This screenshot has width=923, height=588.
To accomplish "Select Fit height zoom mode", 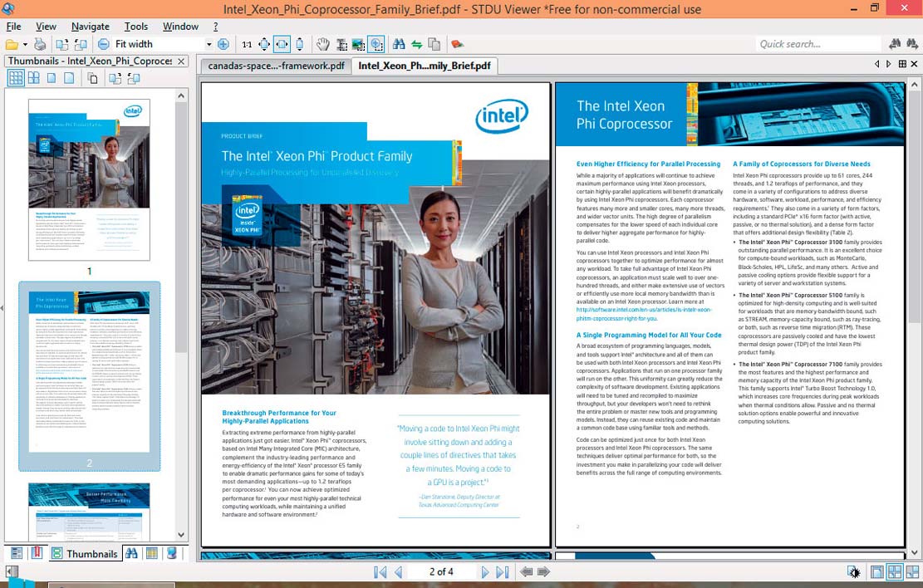I will [x=300, y=44].
